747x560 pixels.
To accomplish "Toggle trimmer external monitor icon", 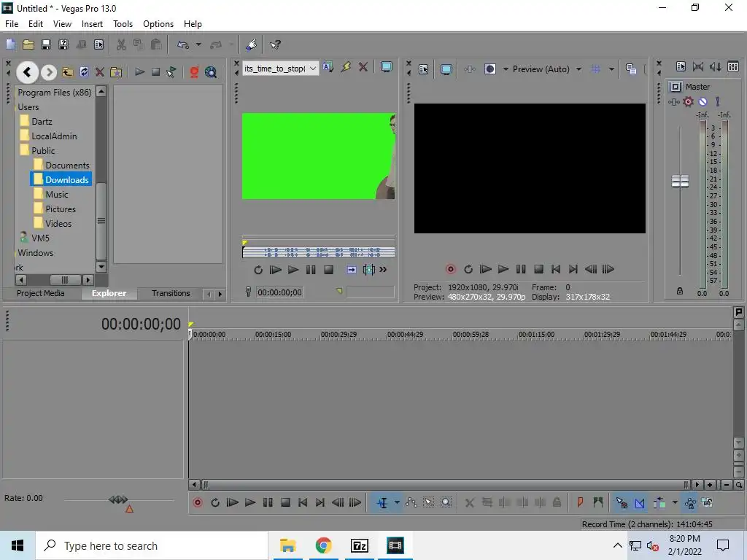I will click(x=387, y=68).
